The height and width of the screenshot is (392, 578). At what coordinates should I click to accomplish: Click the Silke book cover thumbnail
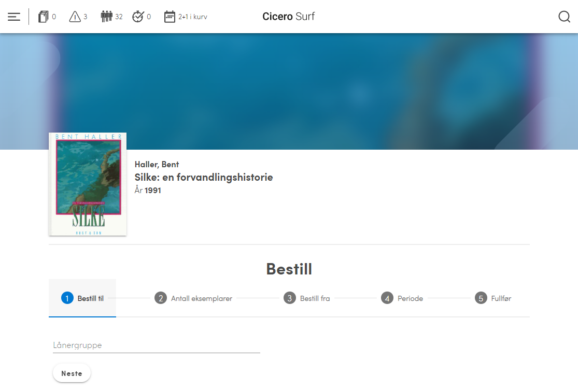[88, 184]
